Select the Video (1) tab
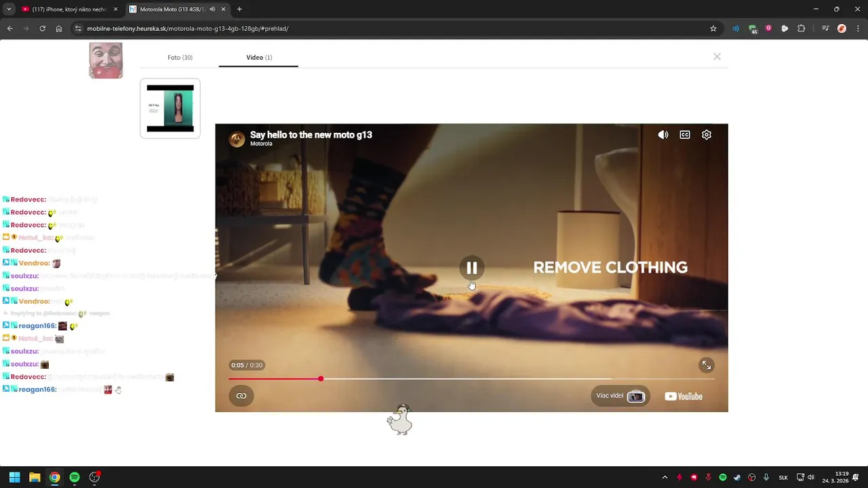868x488 pixels. tap(259, 58)
